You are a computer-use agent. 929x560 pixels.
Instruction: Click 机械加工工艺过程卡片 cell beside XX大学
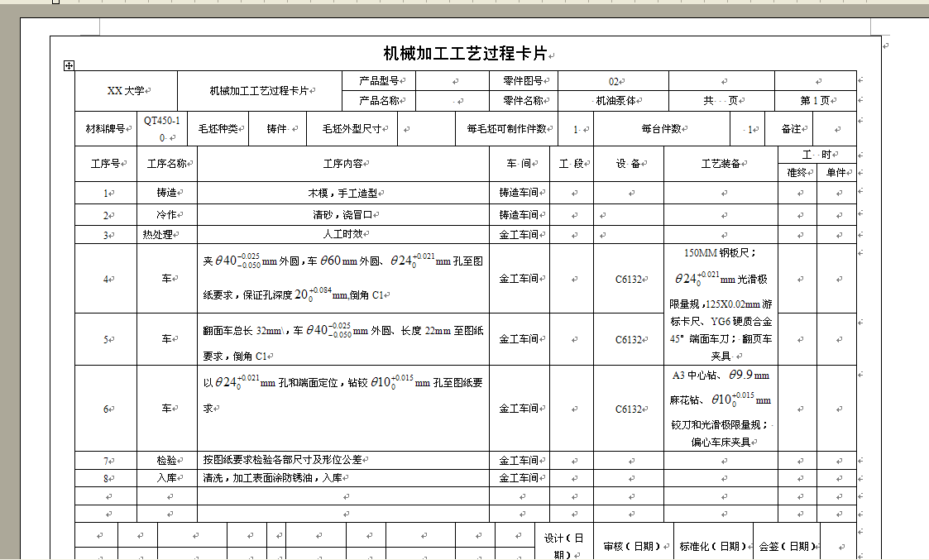pyautogui.click(x=260, y=91)
